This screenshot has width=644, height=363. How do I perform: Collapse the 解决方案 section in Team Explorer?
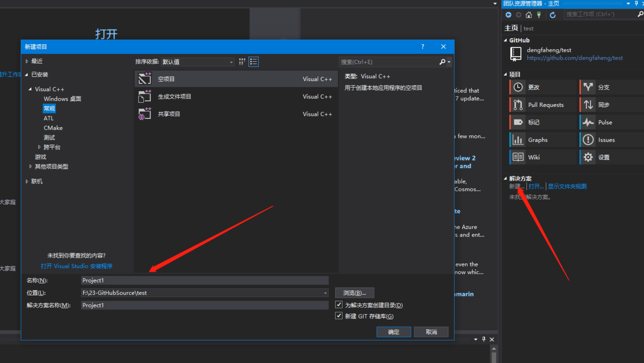506,178
